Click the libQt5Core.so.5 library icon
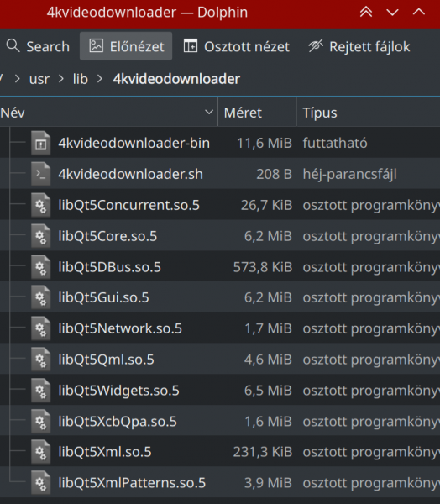The height and width of the screenshot is (504, 440). click(x=41, y=236)
